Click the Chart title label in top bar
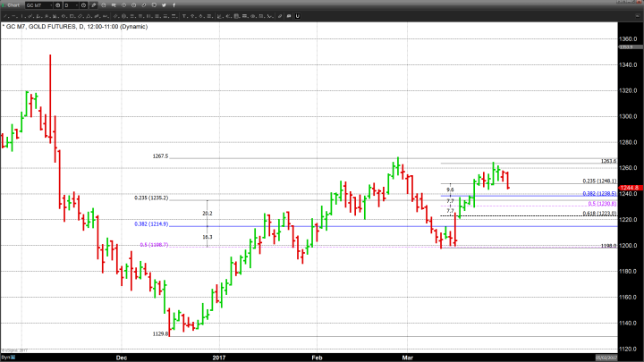The height and width of the screenshot is (362, 644). tap(12, 5)
